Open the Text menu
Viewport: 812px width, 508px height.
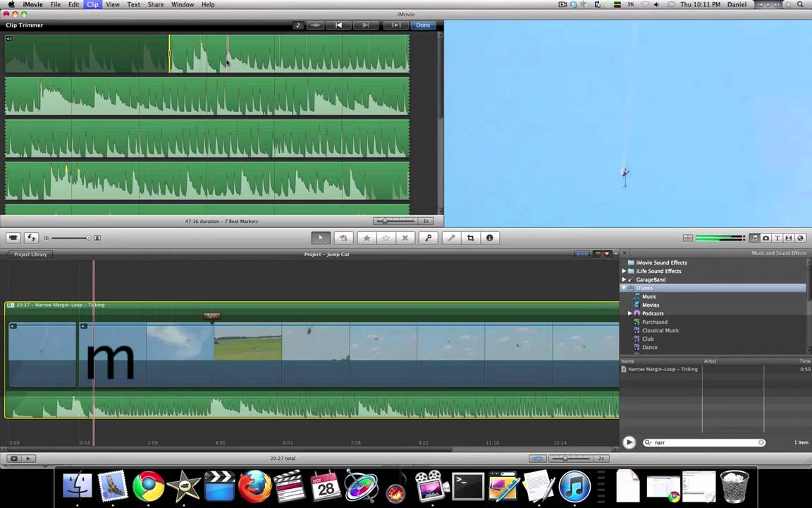[x=134, y=4]
